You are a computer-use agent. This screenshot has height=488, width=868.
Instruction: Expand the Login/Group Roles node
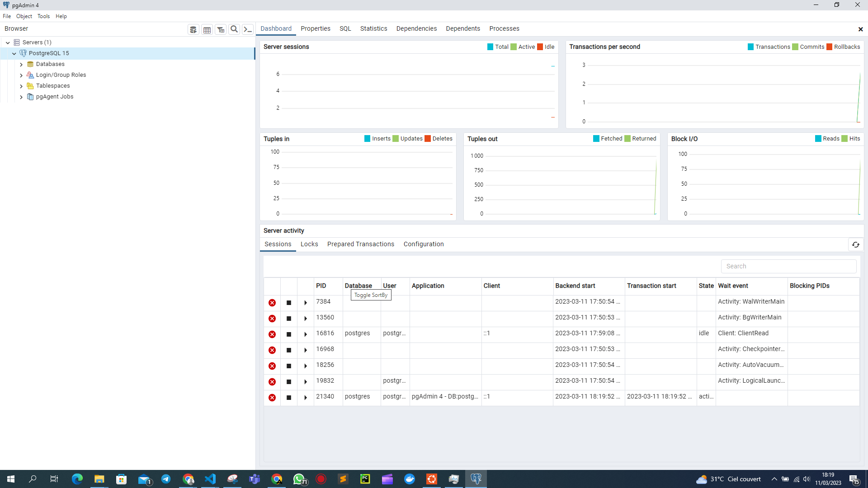pyautogui.click(x=21, y=75)
